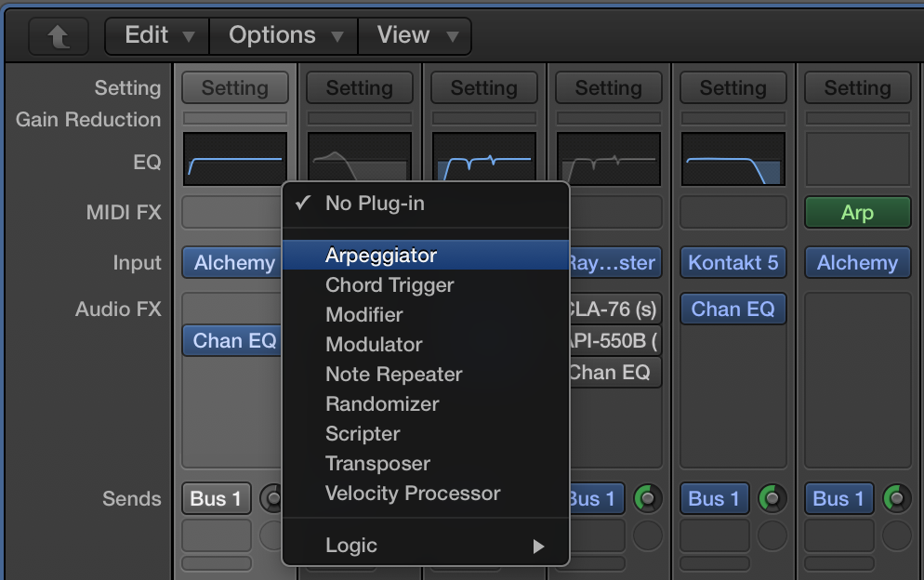Viewport: 924px width, 580px height.
Task: Open the EQ thumbnail on the fourth channel strip
Action: 608,159
